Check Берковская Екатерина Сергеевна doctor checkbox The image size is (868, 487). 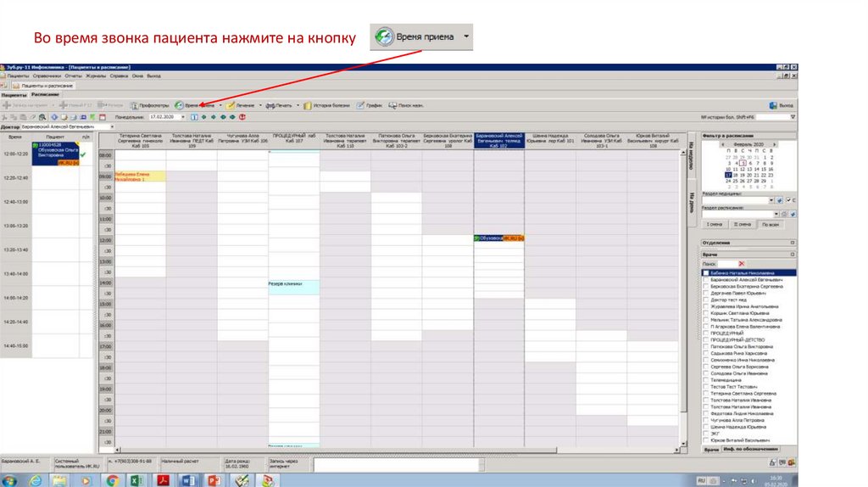706,287
